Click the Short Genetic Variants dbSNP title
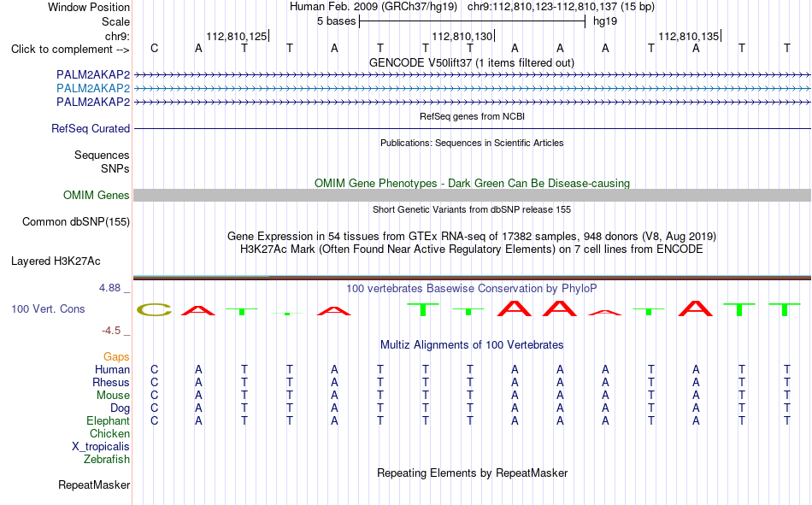 [472, 209]
